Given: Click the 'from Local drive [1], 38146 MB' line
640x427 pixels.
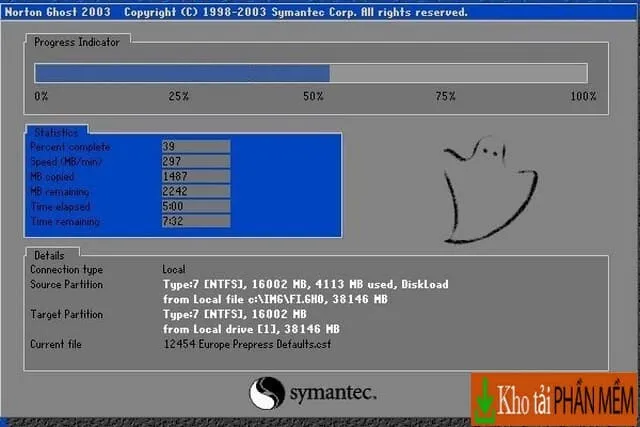Looking at the screenshot, I should pyautogui.click(x=251, y=329).
